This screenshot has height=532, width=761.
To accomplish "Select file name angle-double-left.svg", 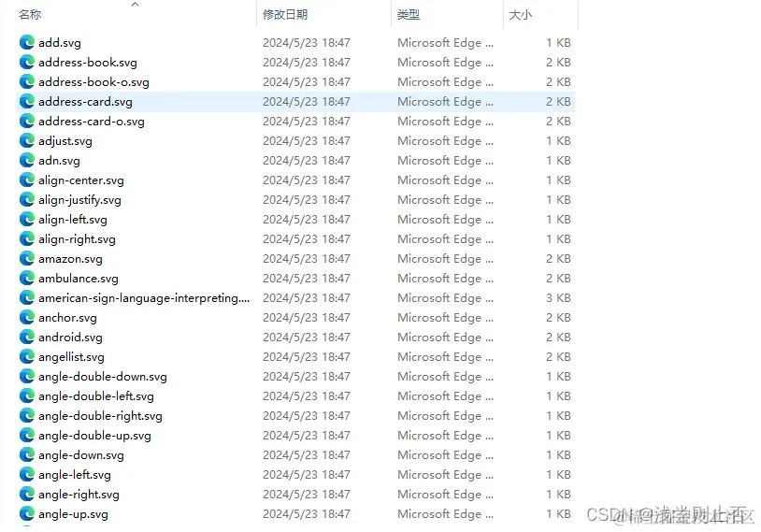I will coord(96,396).
